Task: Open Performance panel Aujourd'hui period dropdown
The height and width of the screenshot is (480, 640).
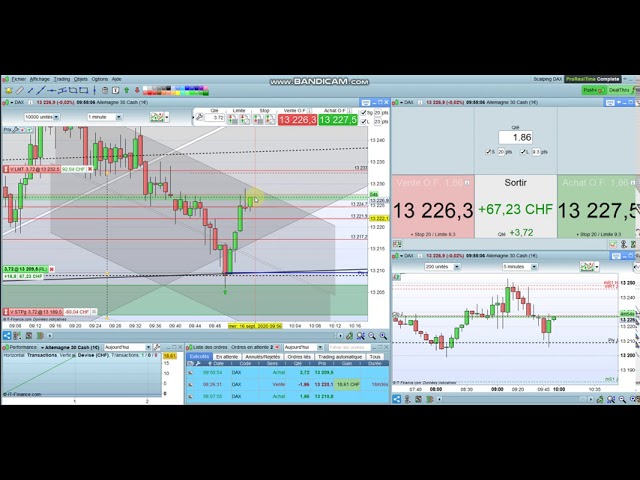Action: pyautogui.click(x=128, y=347)
